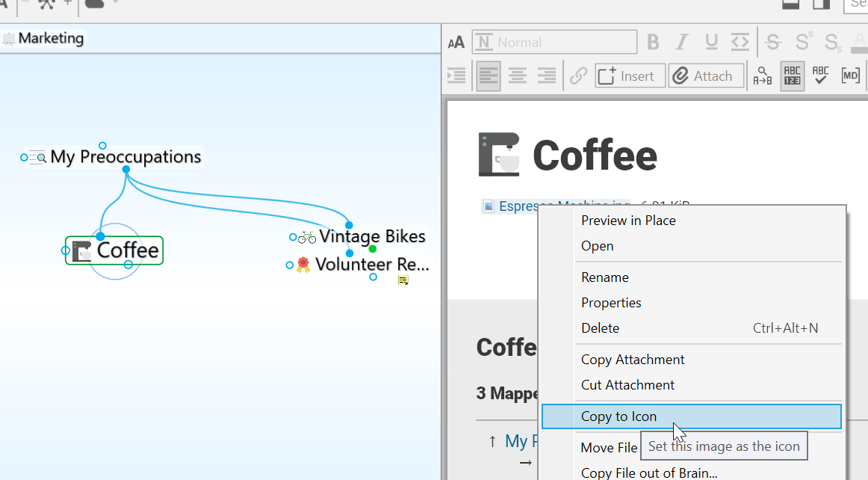Select the Vintage Bikes thought

pyautogui.click(x=371, y=237)
